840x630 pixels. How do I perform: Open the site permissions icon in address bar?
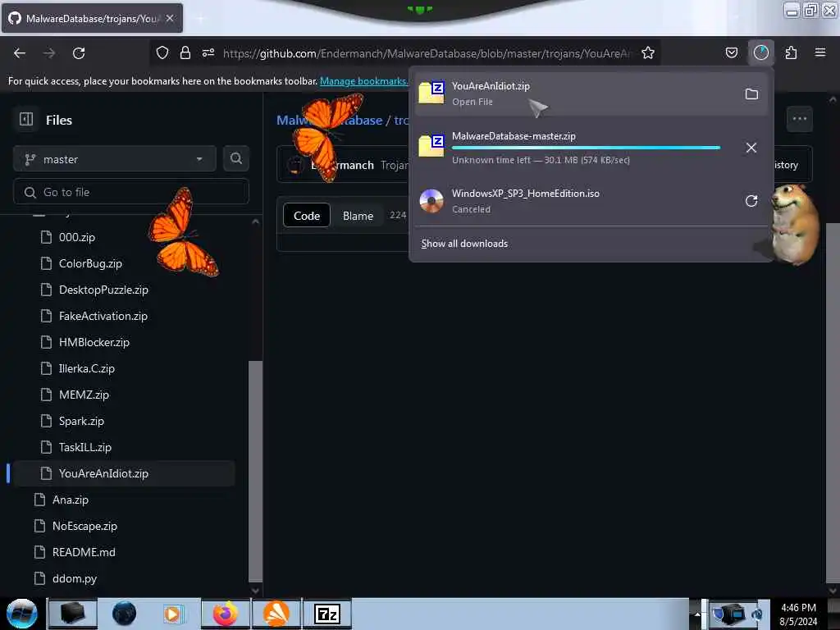pyautogui.click(x=208, y=52)
